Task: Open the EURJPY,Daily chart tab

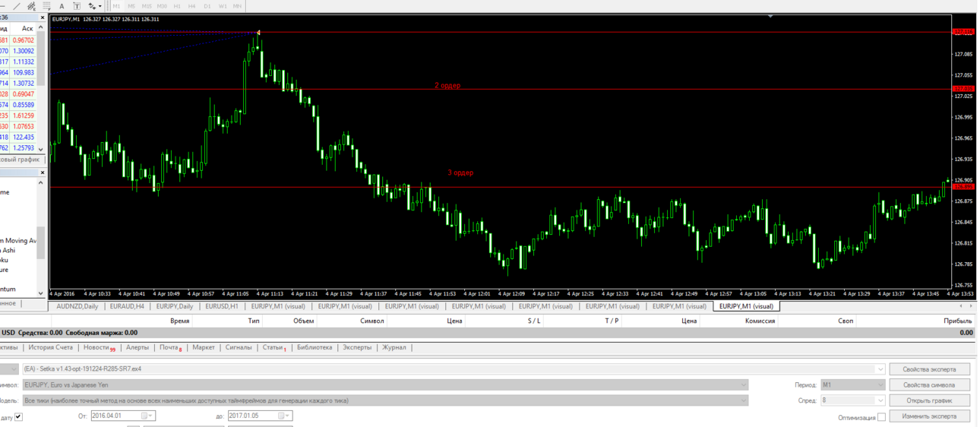Action: [175, 306]
